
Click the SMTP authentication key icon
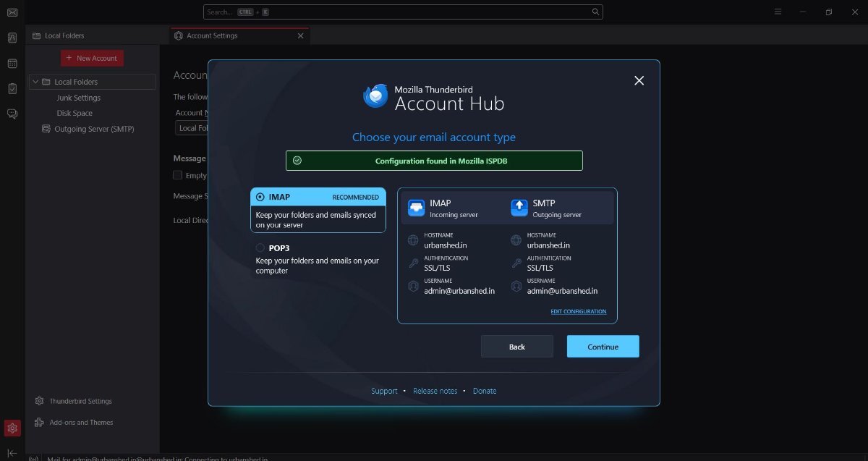click(516, 263)
